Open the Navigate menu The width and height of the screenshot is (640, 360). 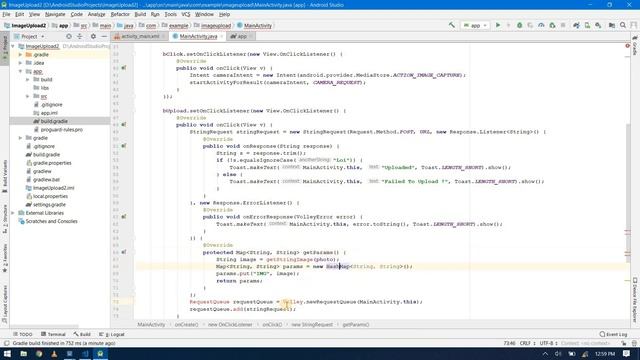coord(55,14)
